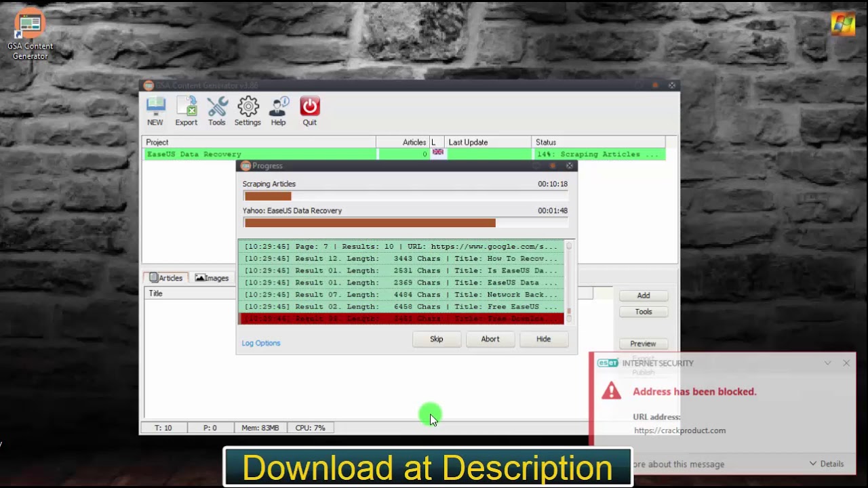Select EaseUS Data Recovery project row
This screenshot has width=868, height=488.
coord(403,154)
